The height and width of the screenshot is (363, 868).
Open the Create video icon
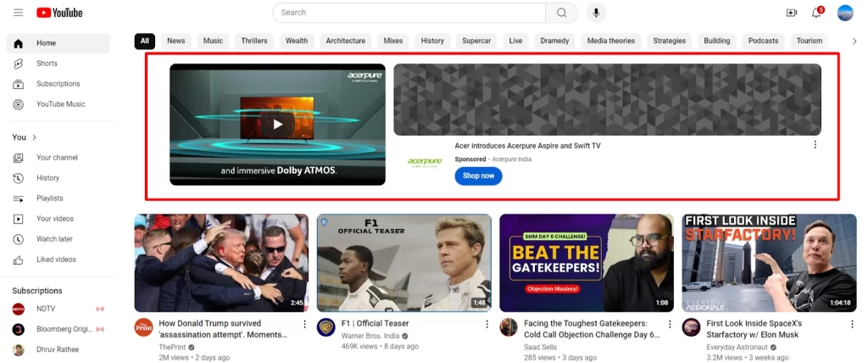(792, 13)
